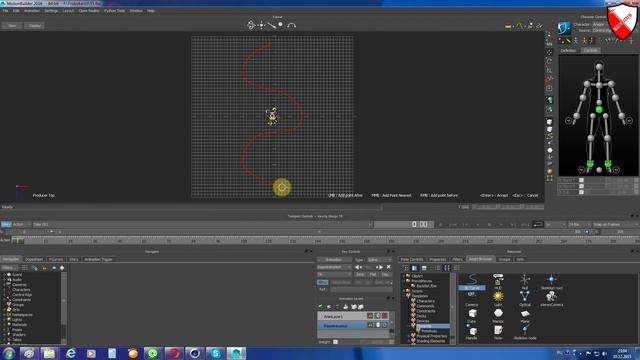Switch to the Properties tab in Resources

(x=438, y=260)
